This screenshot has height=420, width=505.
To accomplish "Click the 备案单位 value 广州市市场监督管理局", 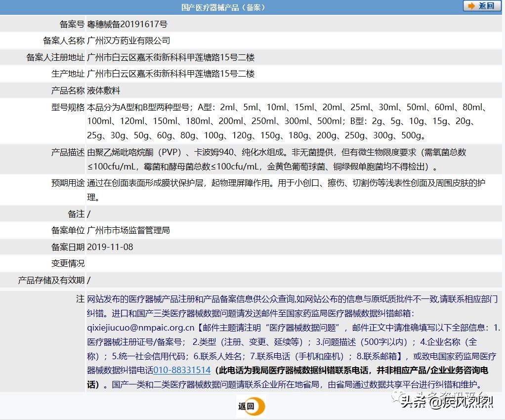I will tap(129, 230).
